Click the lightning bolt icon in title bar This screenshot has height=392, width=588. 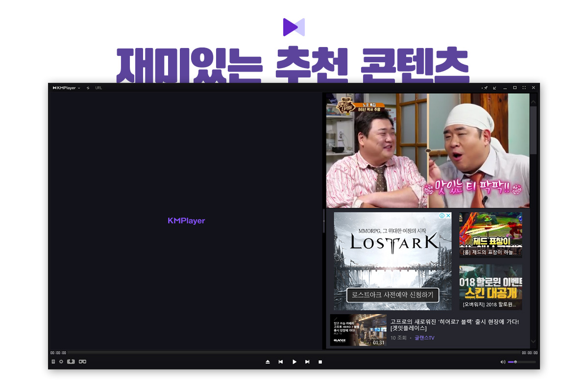88,88
